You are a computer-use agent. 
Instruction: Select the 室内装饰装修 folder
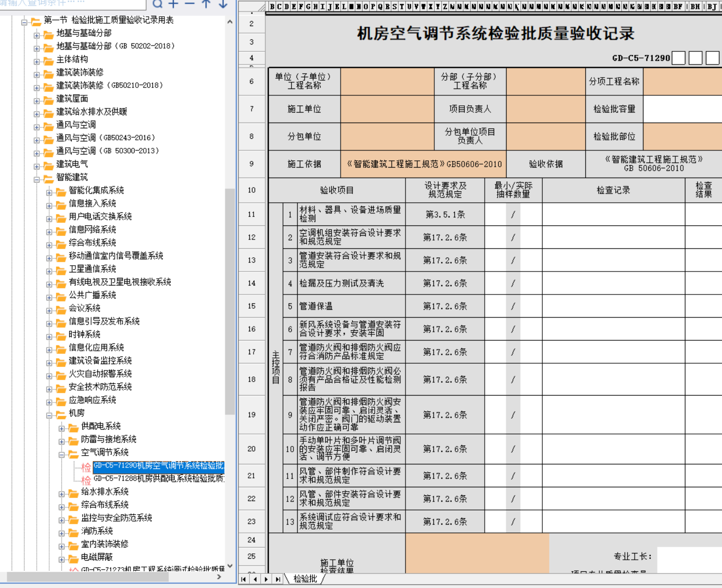(x=105, y=544)
